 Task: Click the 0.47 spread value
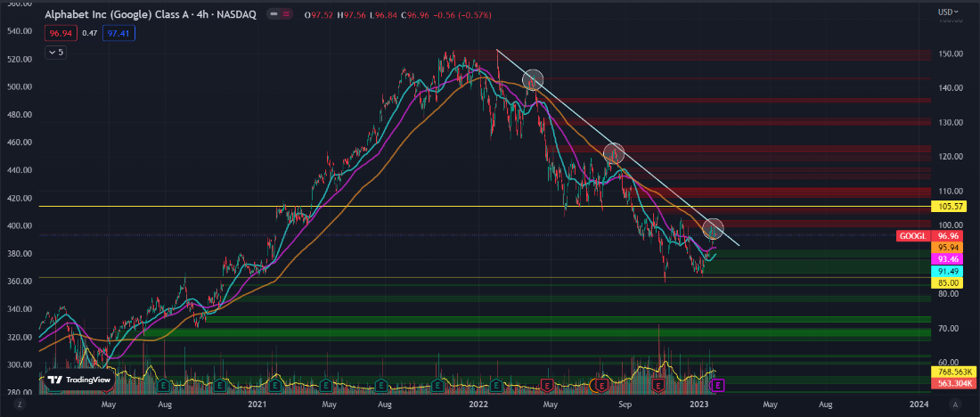[x=89, y=33]
